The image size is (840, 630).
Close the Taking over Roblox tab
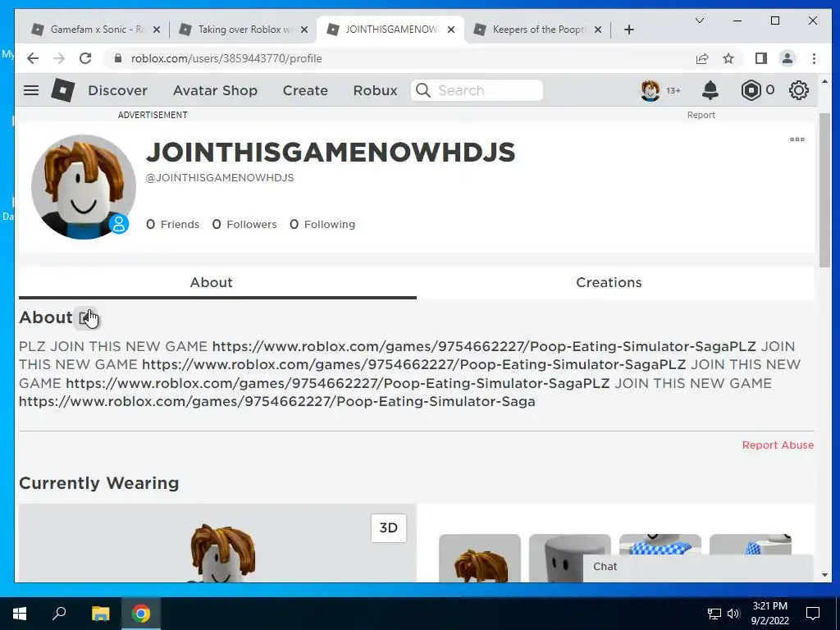tap(304, 30)
